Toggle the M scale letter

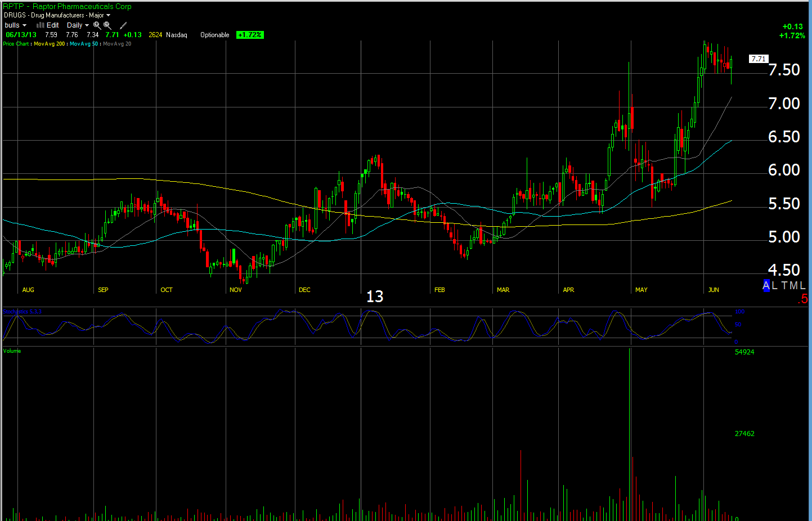(x=793, y=286)
